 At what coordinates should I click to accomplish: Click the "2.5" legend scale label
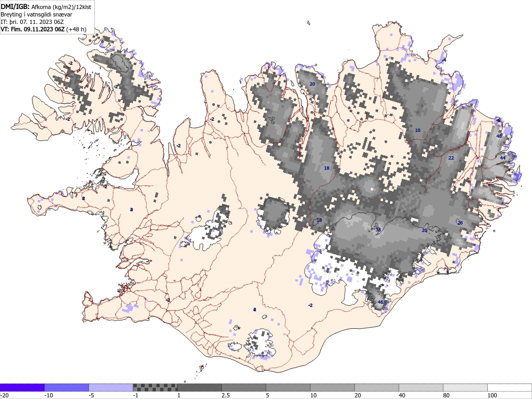[225, 396]
